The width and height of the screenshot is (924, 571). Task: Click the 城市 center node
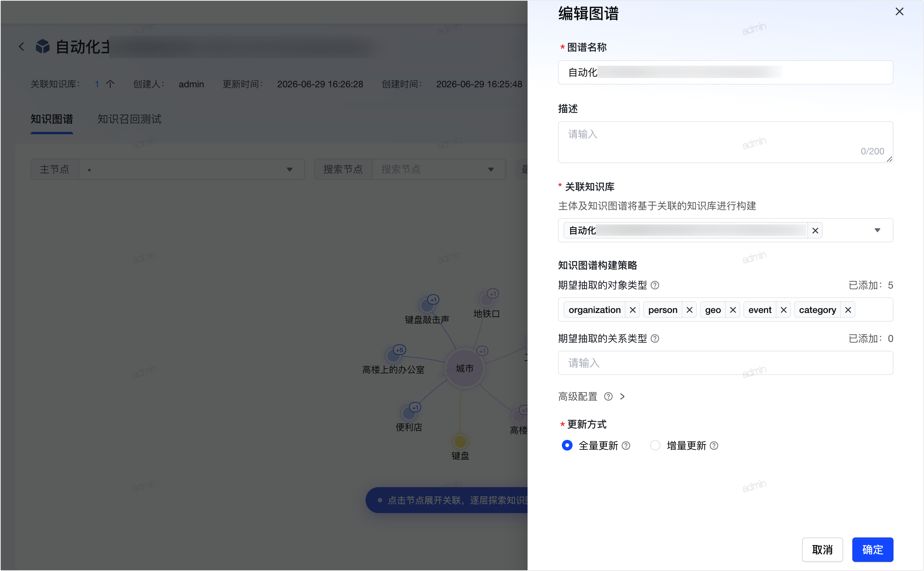click(x=465, y=368)
